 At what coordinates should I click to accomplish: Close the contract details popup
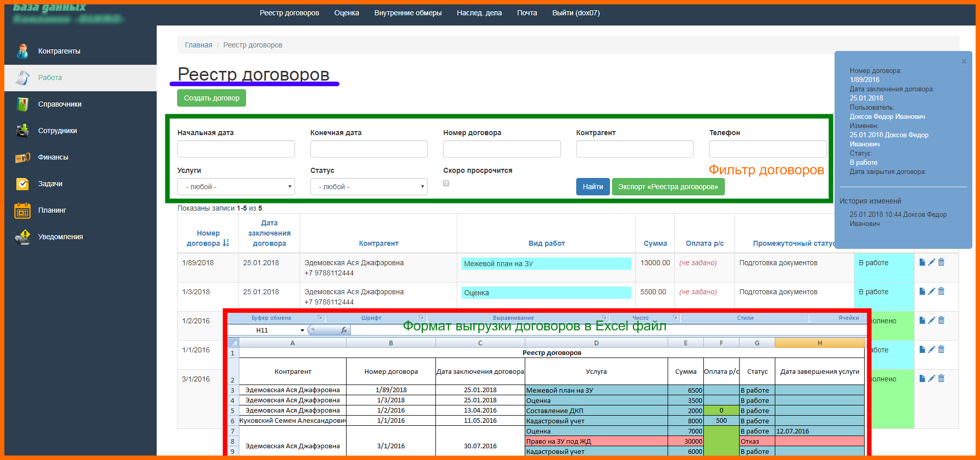click(964, 62)
